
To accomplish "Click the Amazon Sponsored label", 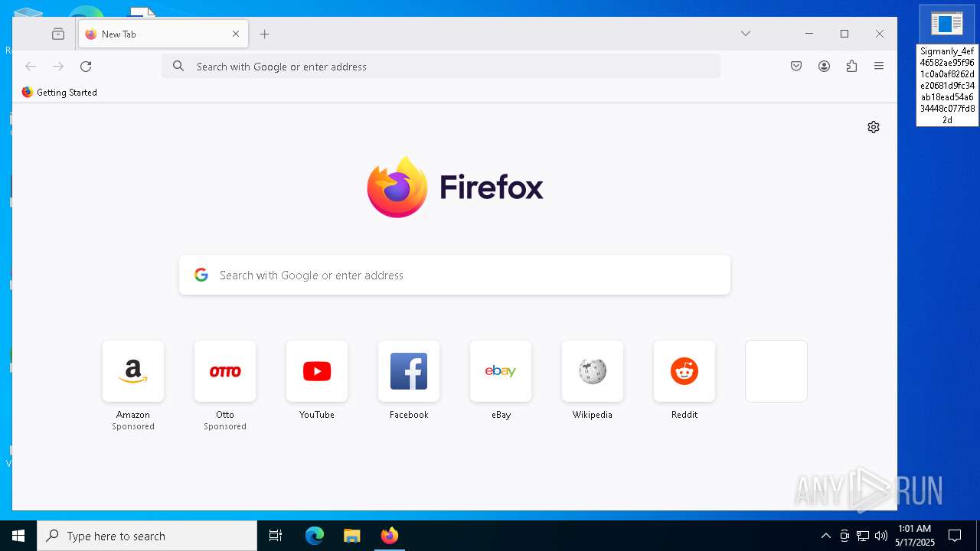I will tap(133, 426).
